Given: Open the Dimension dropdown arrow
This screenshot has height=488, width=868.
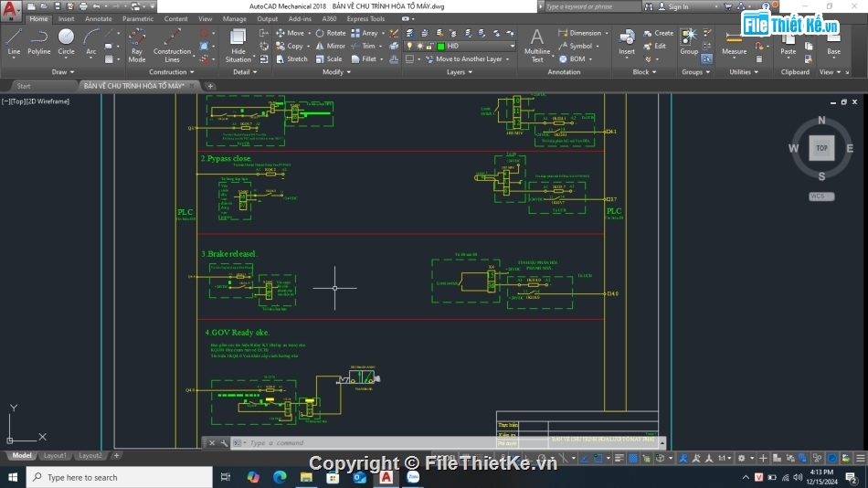Looking at the screenshot, I should pyautogui.click(x=607, y=33).
